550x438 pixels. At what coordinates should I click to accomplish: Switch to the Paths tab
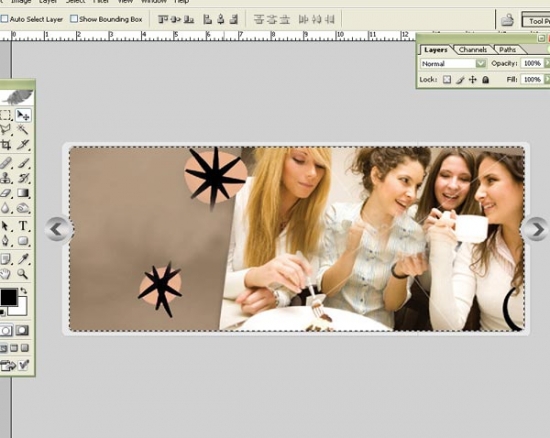[x=508, y=49]
